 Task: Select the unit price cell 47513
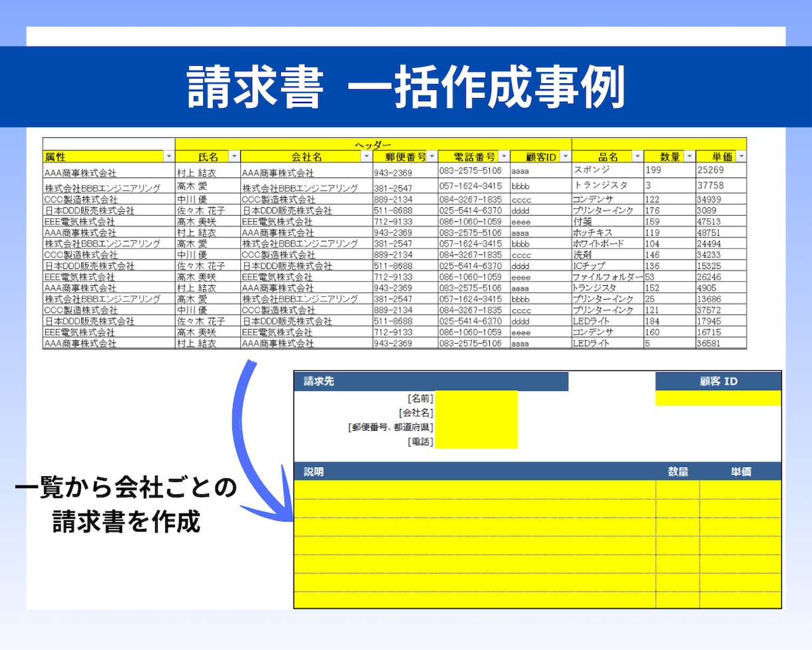point(721,221)
